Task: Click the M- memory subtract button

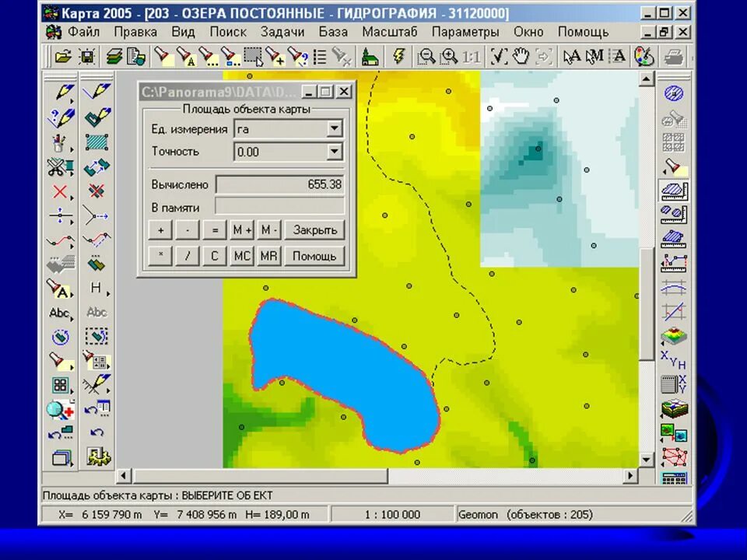Action: pos(268,230)
